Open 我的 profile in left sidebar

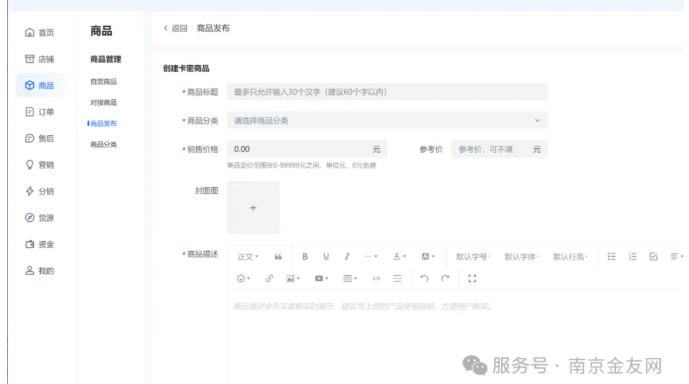point(40,271)
